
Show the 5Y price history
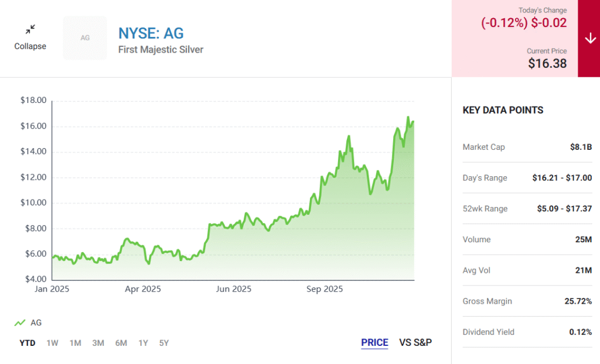point(164,343)
